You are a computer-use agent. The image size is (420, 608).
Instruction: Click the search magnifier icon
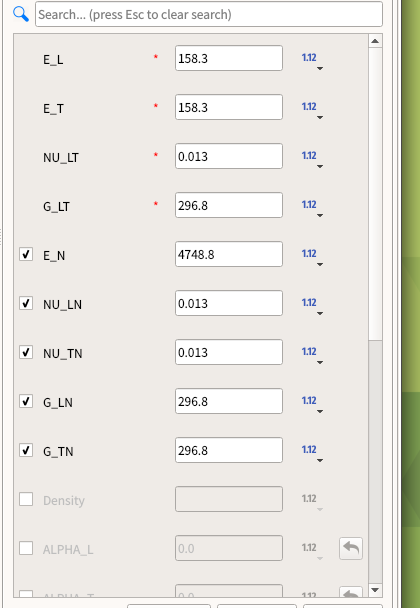21,14
